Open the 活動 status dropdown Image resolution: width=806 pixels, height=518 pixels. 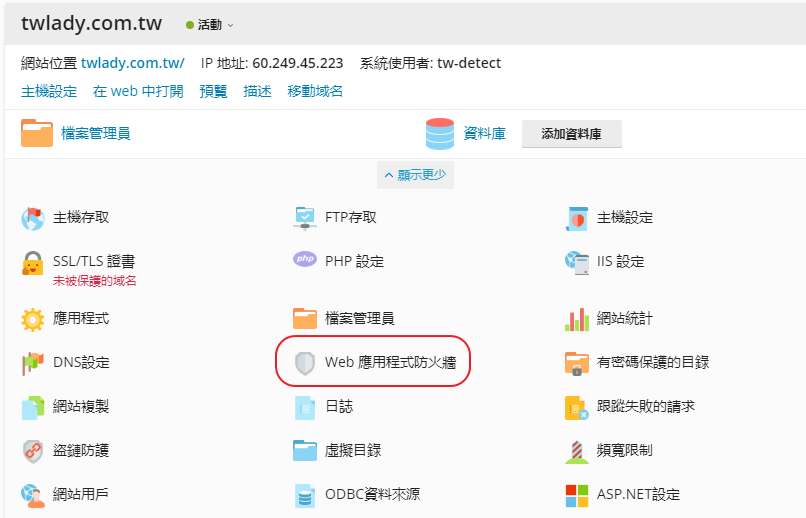click(x=210, y=25)
